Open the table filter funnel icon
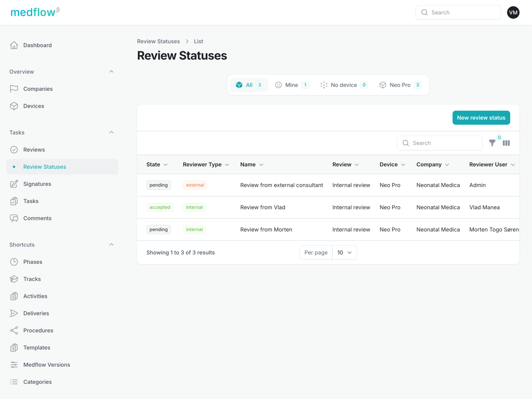Viewport: 532px width, 399px height. 492,143
